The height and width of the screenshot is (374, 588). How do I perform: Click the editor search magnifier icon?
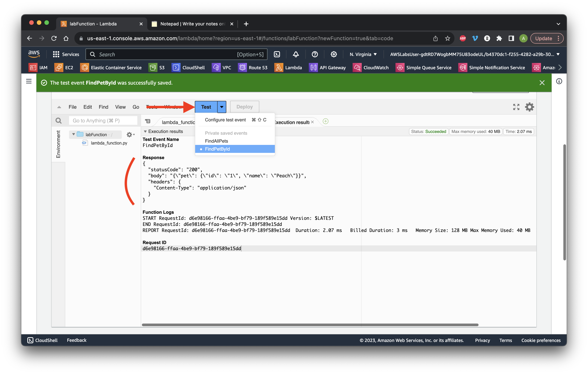point(59,121)
